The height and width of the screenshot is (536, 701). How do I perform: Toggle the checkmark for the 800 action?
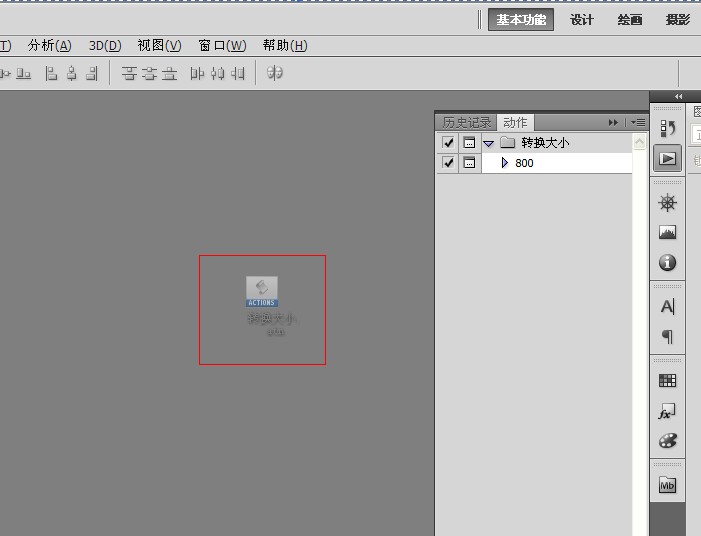click(448, 163)
